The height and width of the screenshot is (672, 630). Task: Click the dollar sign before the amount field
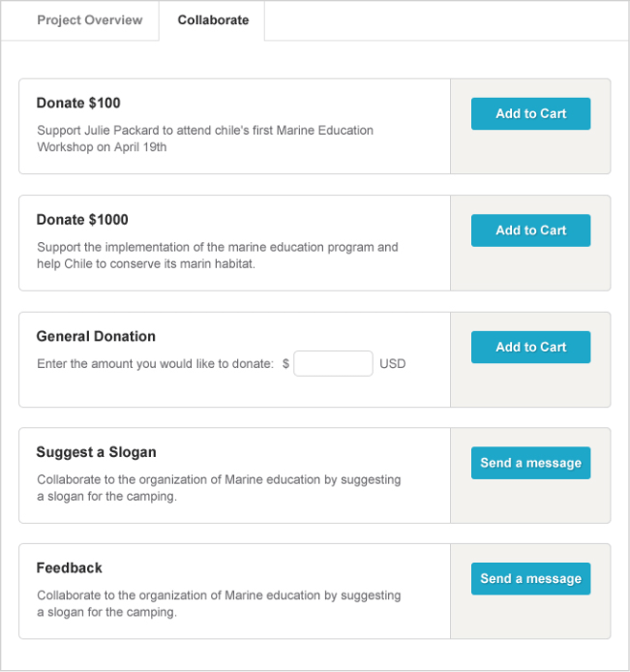[285, 364]
